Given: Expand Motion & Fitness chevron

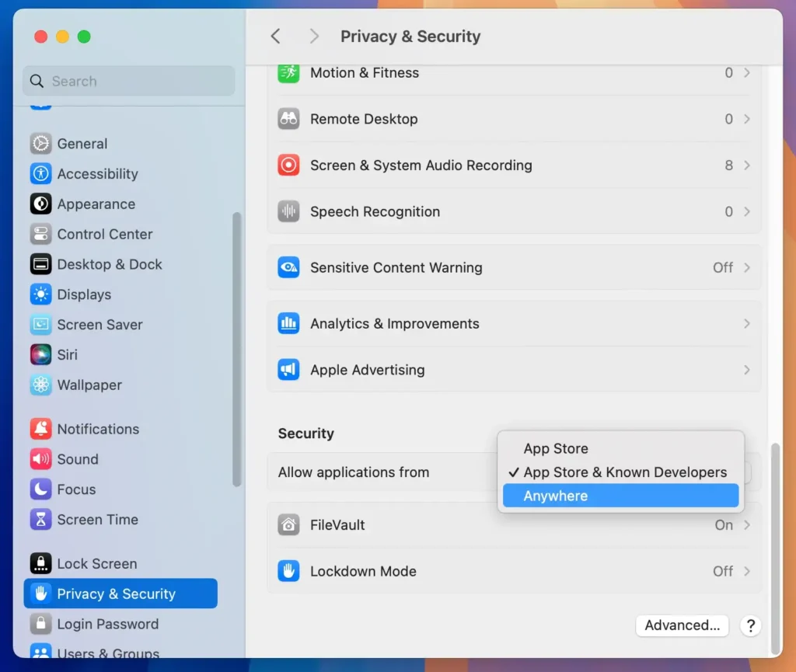Looking at the screenshot, I should tap(747, 73).
